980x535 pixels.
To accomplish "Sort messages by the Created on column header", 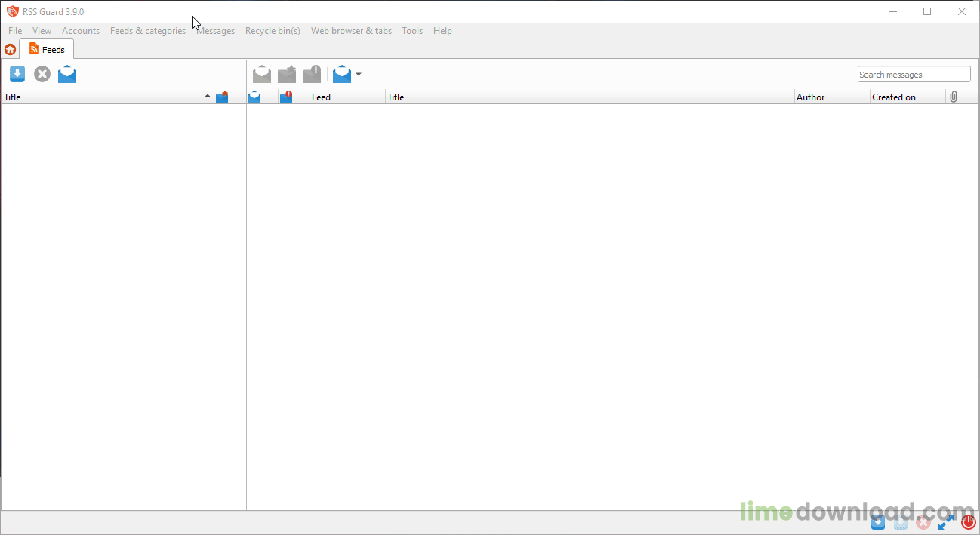I will pos(908,97).
